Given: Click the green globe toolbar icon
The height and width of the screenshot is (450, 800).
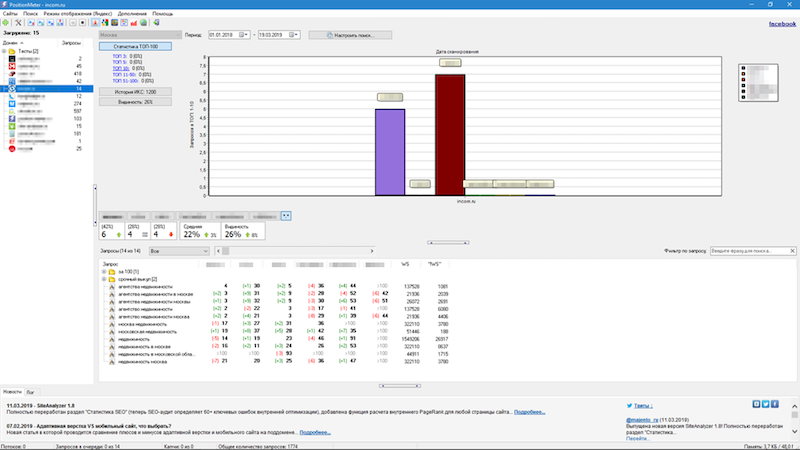Looking at the screenshot, I should pyautogui.click(x=143, y=22).
